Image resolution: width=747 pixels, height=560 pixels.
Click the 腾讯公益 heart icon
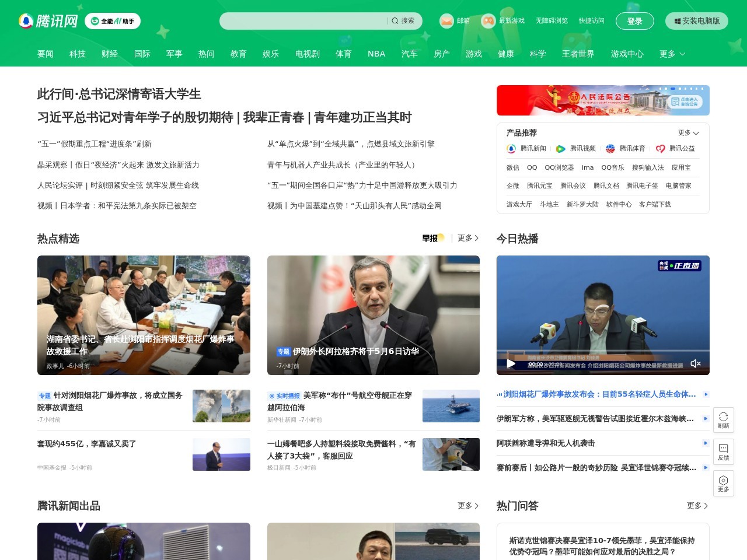coord(660,149)
